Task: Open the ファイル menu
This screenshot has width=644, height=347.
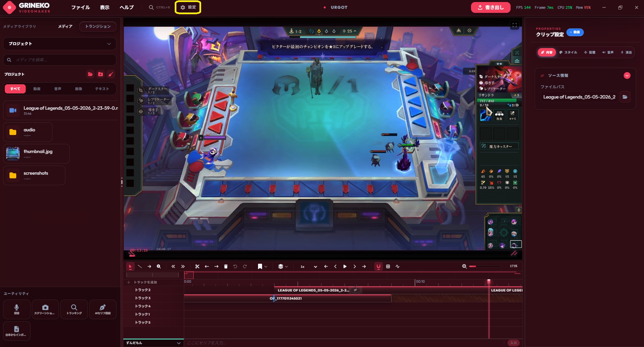Action: [x=81, y=7]
